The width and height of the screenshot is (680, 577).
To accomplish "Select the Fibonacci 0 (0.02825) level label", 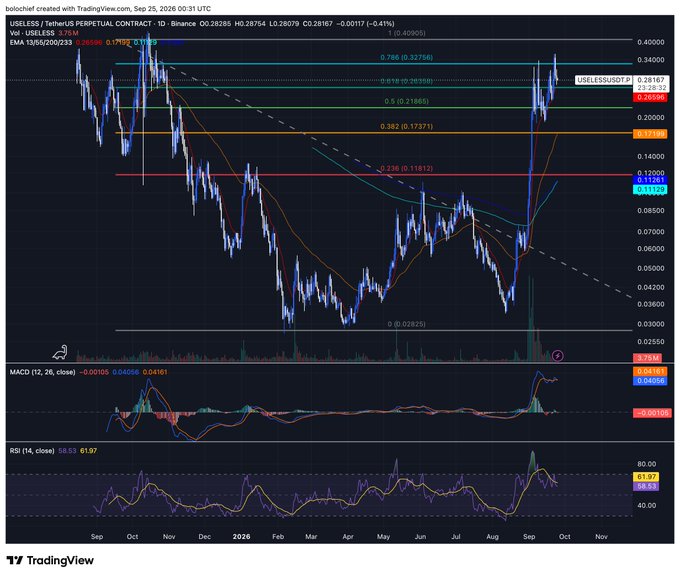I will pyautogui.click(x=406, y=324).
